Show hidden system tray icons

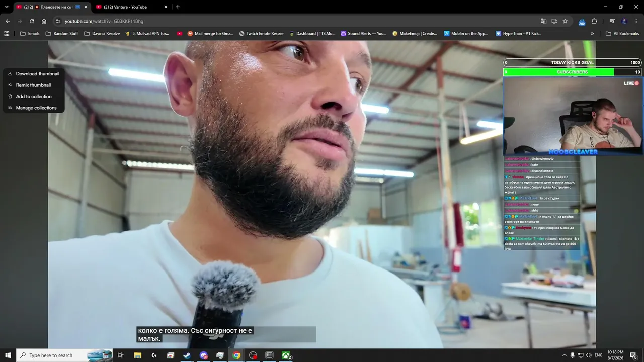click(564, 355)
